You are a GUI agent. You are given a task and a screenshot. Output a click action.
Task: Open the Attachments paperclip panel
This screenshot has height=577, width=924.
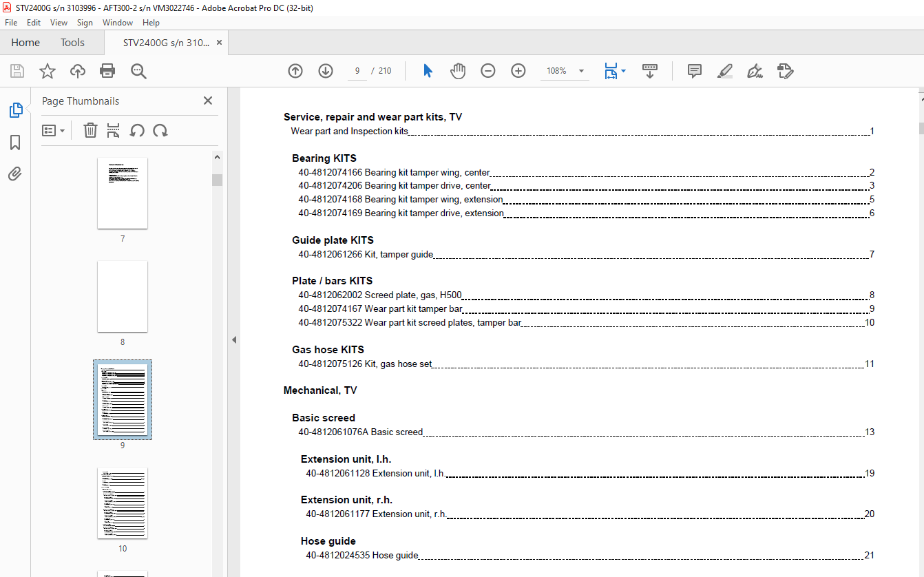[x=15, y=174]
